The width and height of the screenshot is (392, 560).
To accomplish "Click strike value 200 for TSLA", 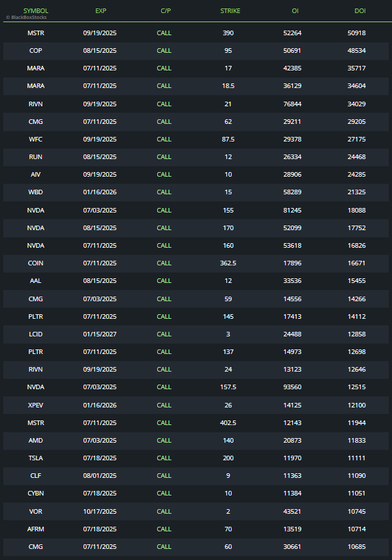I will 228,458.
